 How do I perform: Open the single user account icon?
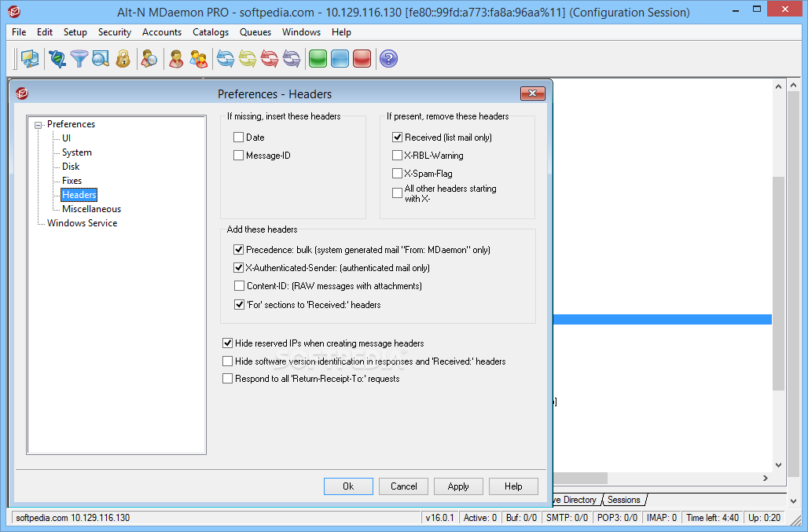click(176, 59)
